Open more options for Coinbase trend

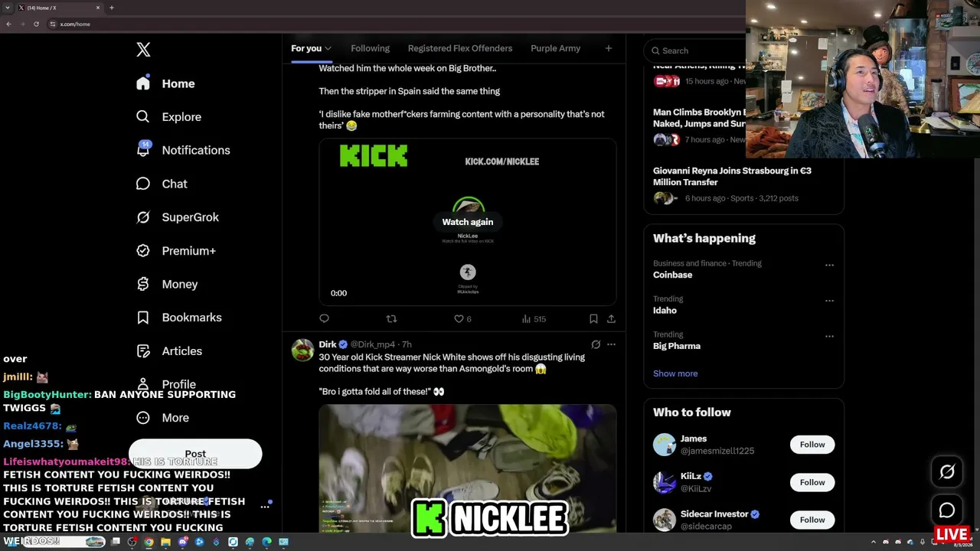(x=829, y=265)
